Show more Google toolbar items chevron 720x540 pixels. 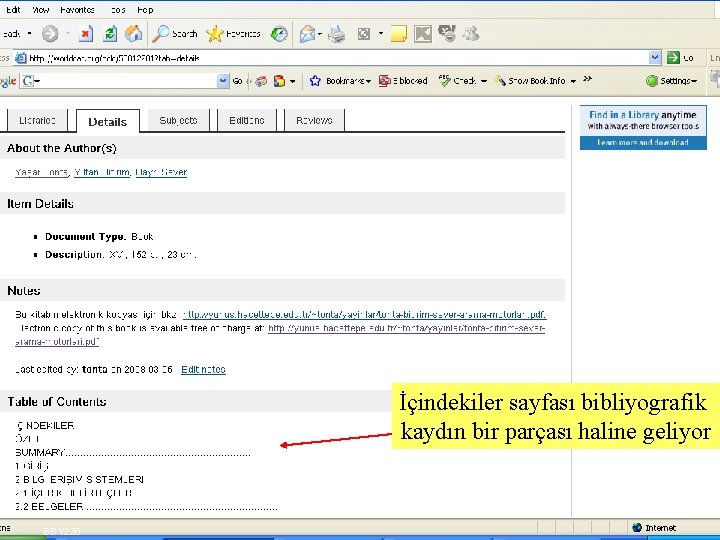tap(587, 79)
